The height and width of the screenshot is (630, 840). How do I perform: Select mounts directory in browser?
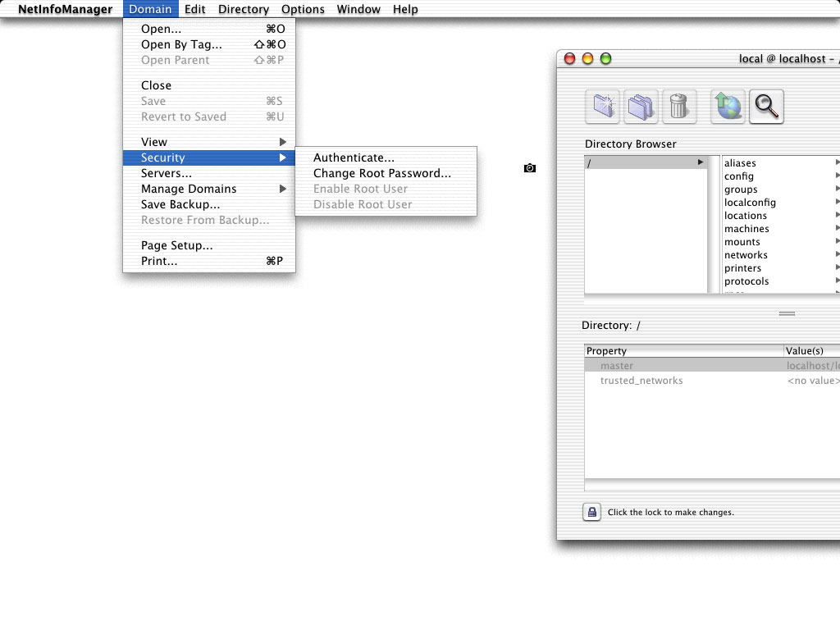(781, 242)
